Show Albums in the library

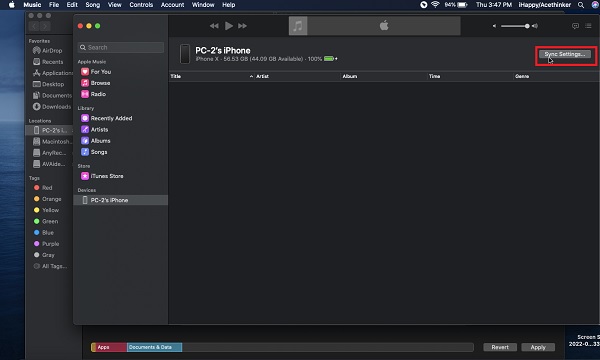pos(96,140)
